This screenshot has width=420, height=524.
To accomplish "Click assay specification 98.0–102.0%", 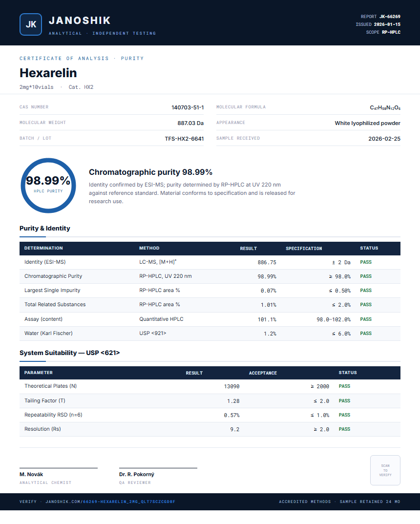I will click(x=334, y=319).
